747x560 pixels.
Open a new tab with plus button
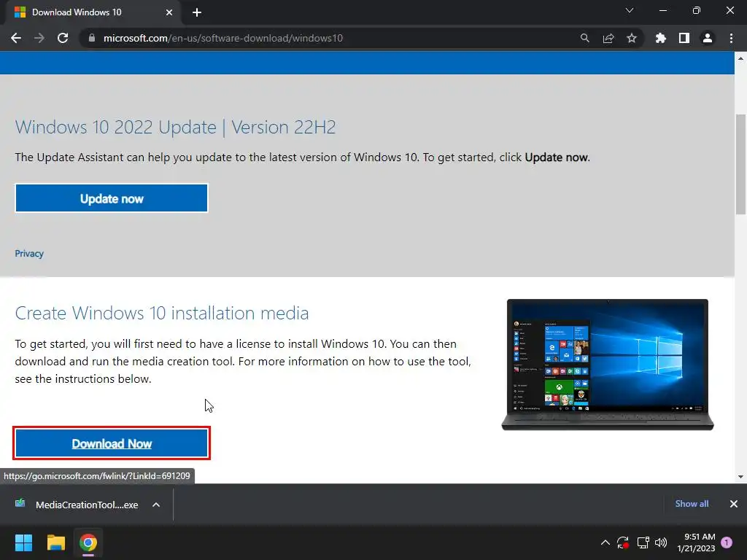197,12
